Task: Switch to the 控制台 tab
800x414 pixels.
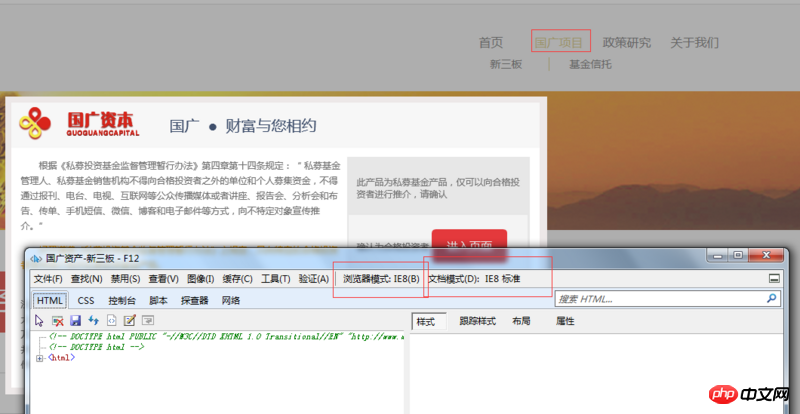Action: click(x=123, y=300)
